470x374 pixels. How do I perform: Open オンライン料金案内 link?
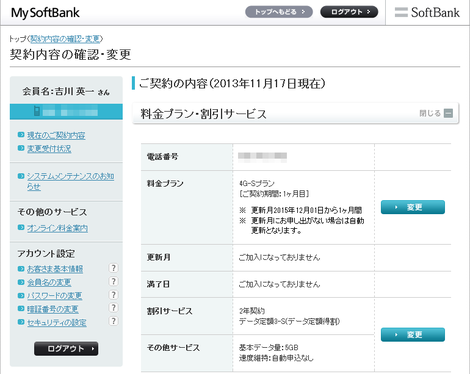[57, 228]
